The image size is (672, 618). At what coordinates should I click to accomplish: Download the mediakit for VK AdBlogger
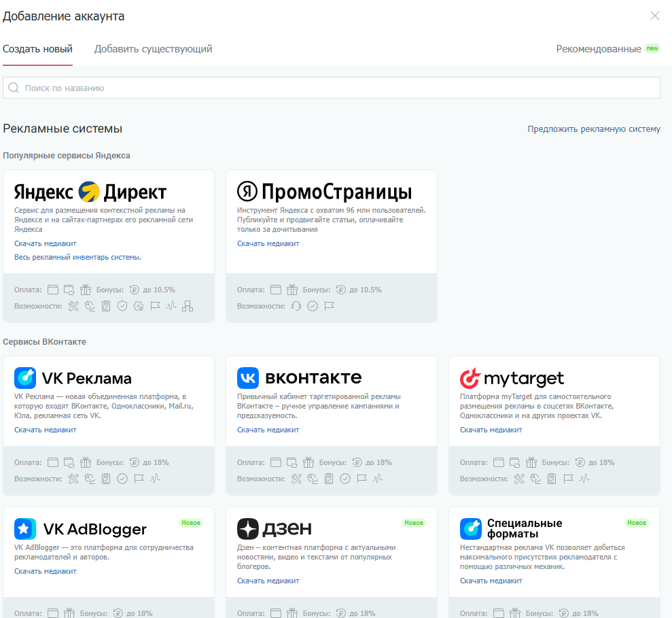pos(46,571)
